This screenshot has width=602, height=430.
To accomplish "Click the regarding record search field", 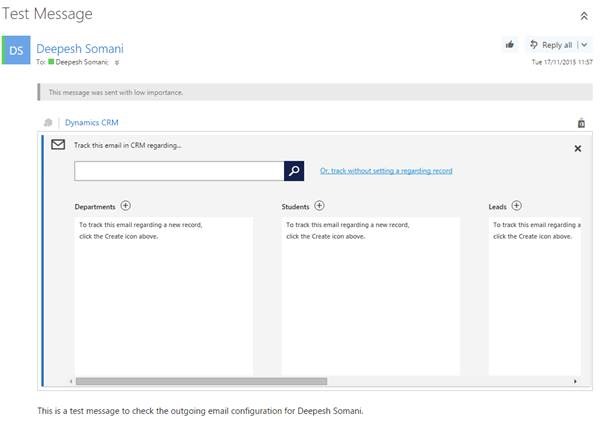I will [x=179, y=171].
